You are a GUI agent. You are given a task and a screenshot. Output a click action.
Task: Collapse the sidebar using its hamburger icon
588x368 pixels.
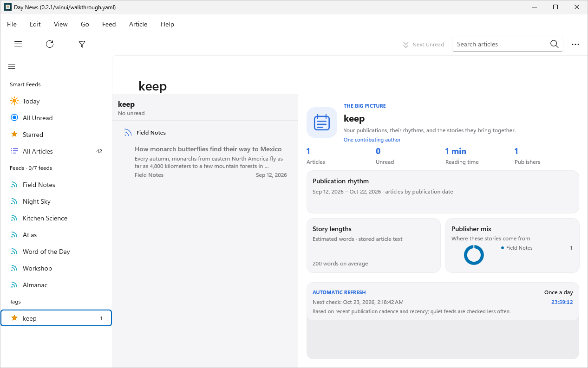[12, 66]
